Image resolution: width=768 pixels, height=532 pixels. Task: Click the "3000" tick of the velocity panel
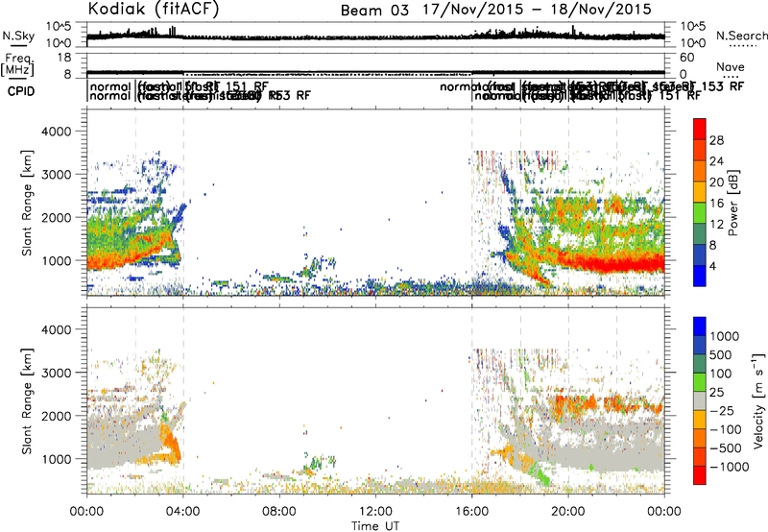click(x=56, y=373)
